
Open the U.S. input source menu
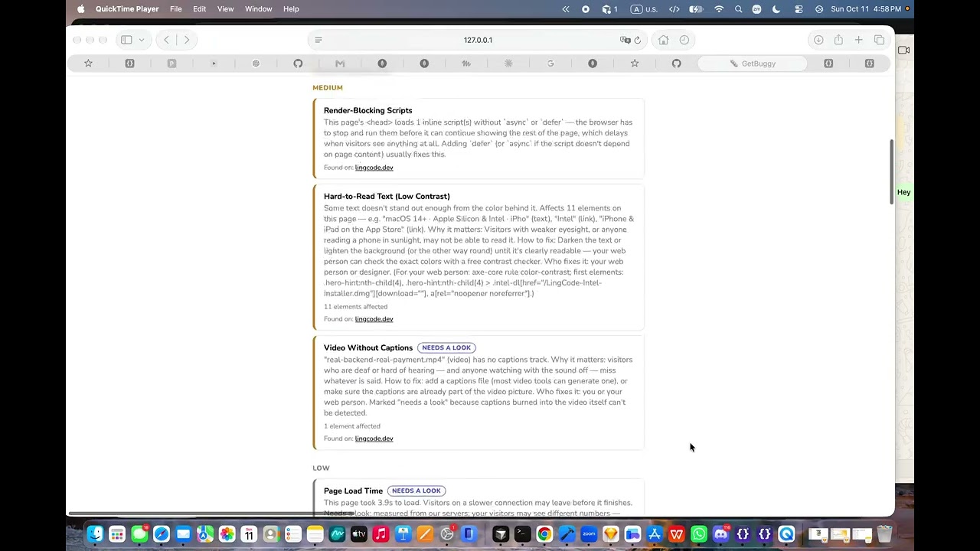(x=645, y=9)
